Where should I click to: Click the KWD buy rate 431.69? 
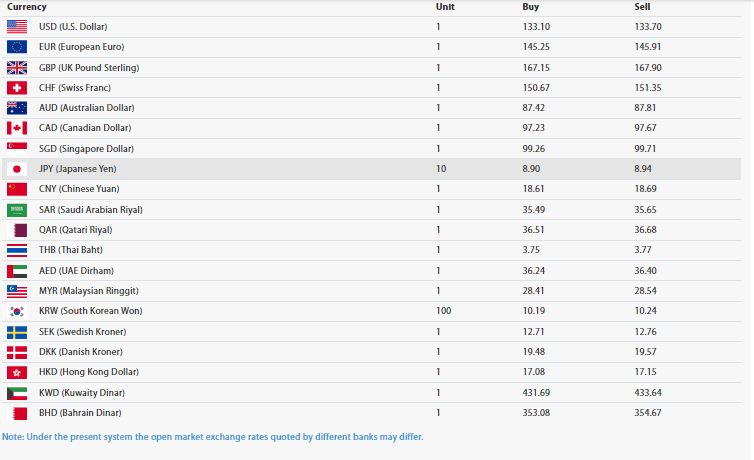coord(537,392)
